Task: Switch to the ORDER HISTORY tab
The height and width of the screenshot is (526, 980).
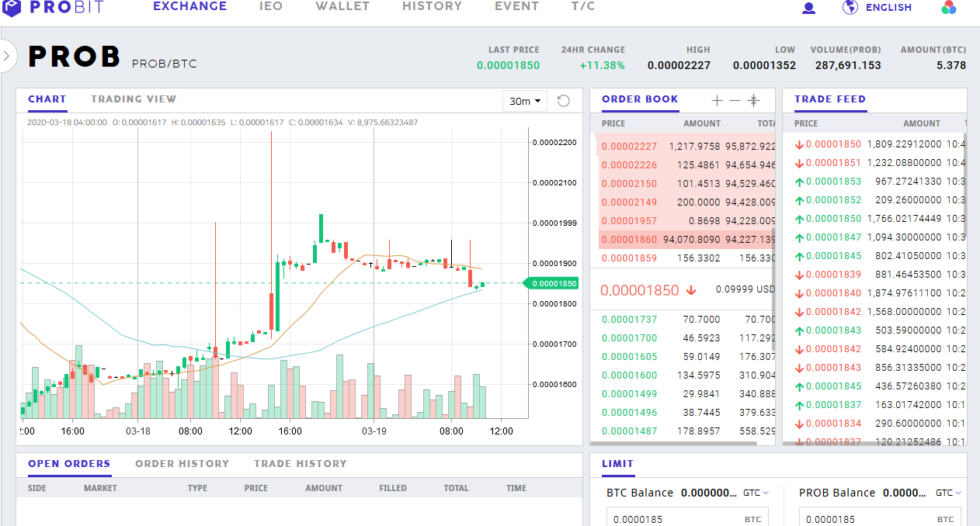Action: click(182, 464)
